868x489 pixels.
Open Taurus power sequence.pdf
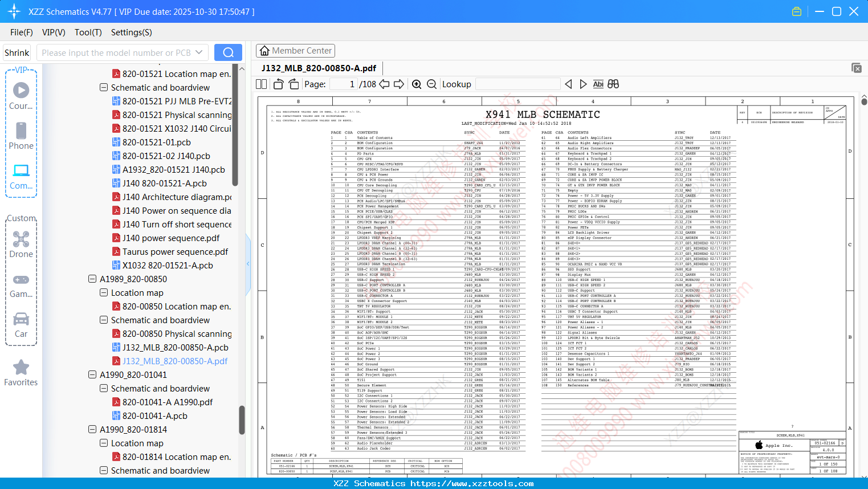(x=170, y=252)
